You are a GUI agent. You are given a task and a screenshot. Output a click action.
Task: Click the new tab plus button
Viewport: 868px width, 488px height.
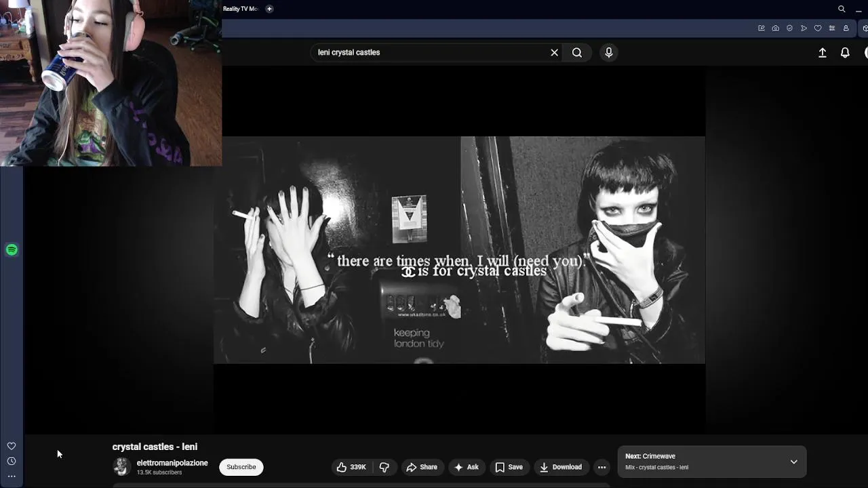(x=269, y=9)
